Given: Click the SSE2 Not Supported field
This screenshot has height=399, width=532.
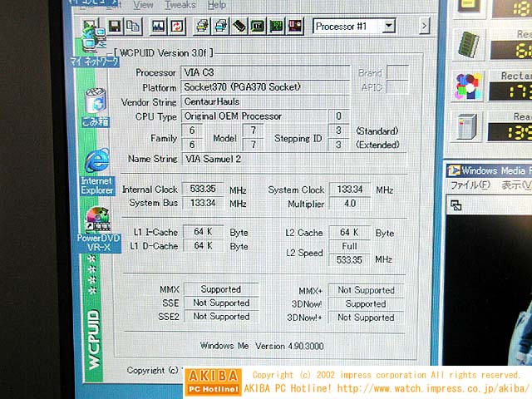Looking at the screenshot, I should pyautogui.click(x=221, y=316).
